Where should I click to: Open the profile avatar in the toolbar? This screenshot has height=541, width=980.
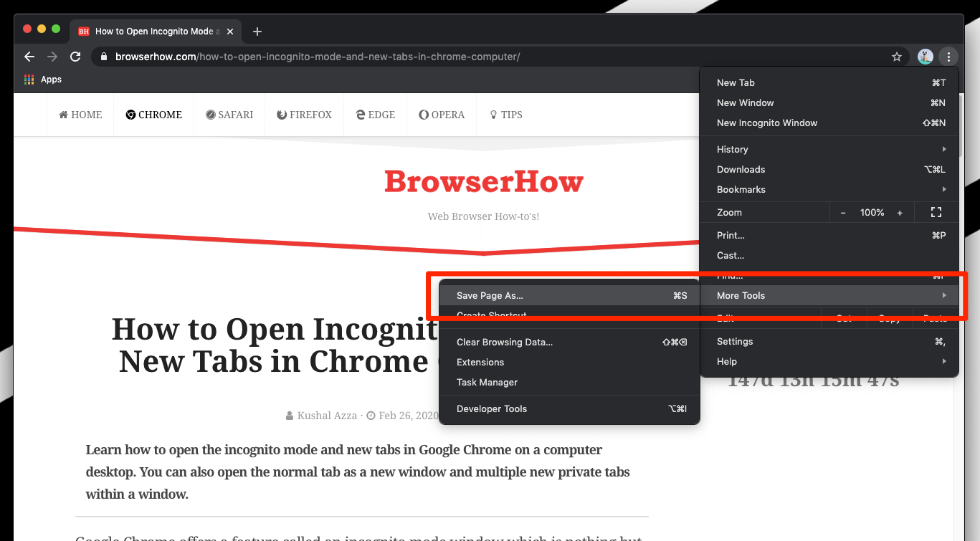[926, 57]
